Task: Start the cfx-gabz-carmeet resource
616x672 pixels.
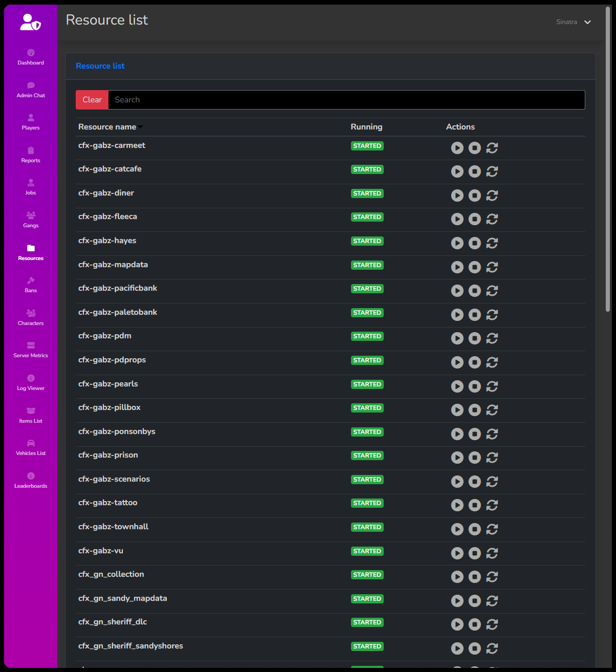Action: tap(457, 148)
